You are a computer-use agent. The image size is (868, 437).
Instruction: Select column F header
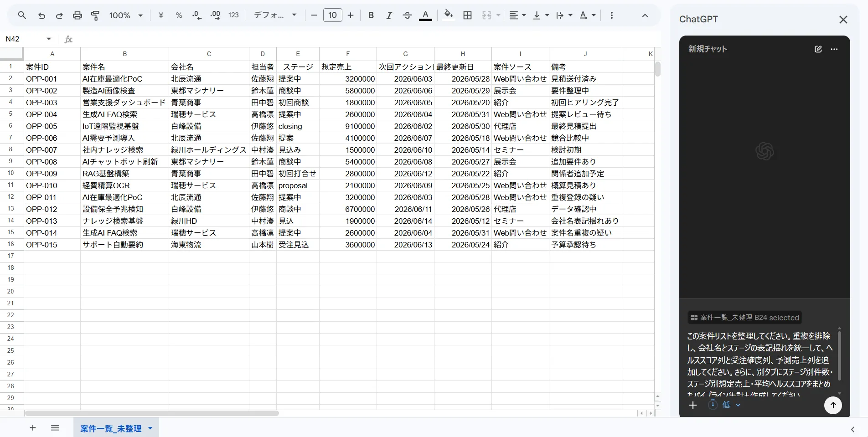click(x=348, y=54)
